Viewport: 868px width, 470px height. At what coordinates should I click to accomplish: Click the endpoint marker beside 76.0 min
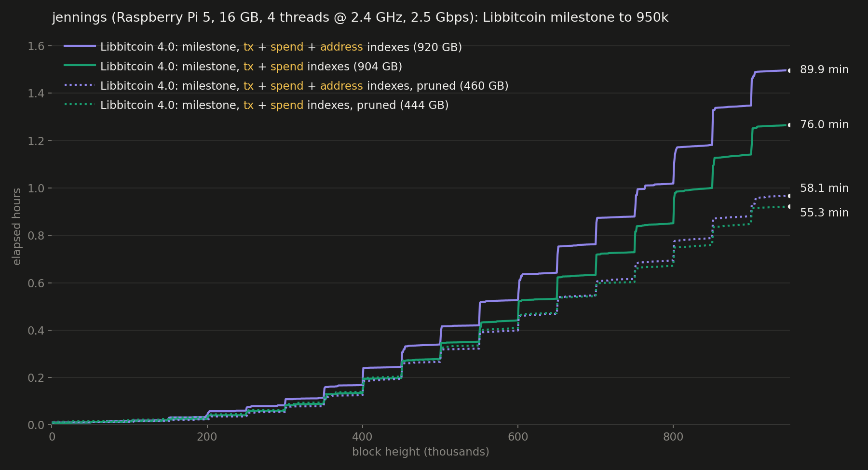click(789, 125)
